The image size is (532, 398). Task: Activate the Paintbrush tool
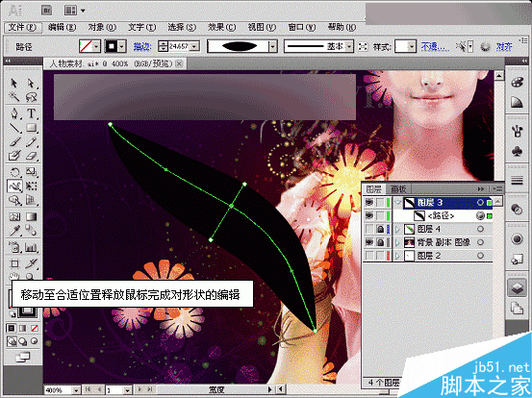14,141
